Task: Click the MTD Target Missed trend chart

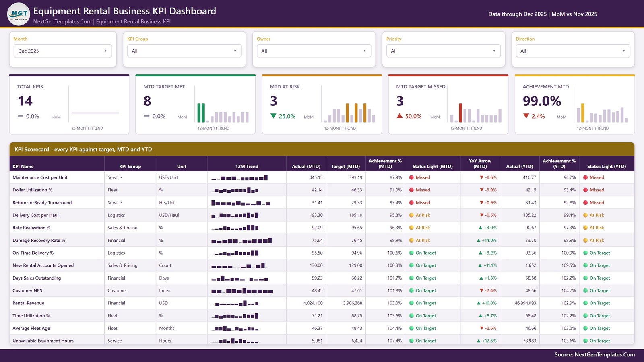Action: coord(476,113)
